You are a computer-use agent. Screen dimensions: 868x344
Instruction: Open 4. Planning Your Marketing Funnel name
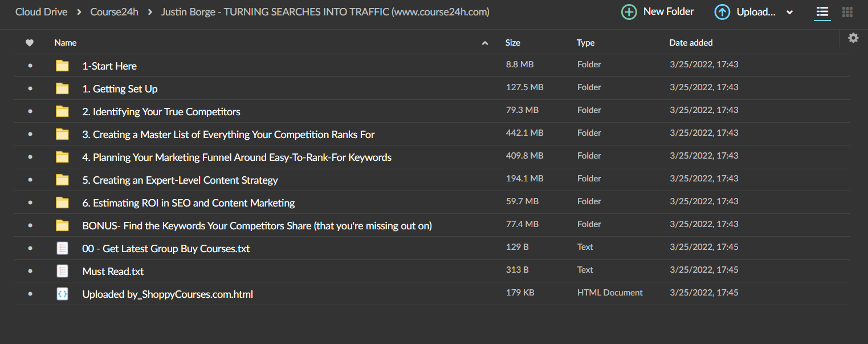[x=237, y=157]
